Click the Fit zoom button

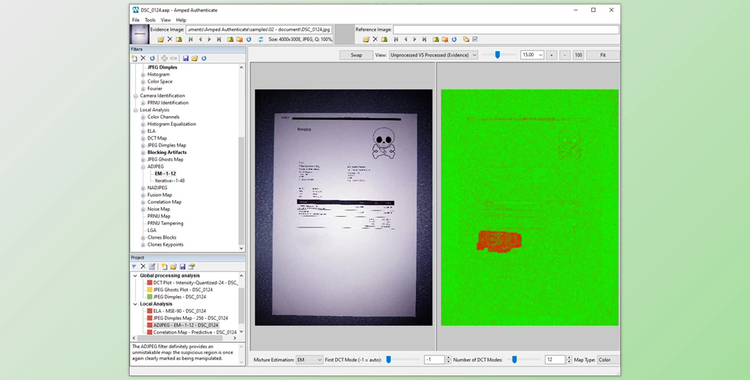point(603,55)
